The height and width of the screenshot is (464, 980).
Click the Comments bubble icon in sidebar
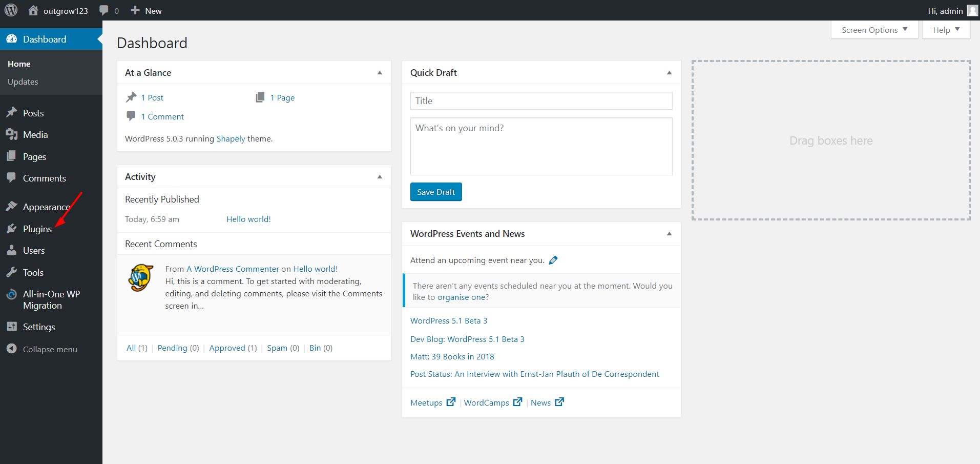click(x=11, y=178)
